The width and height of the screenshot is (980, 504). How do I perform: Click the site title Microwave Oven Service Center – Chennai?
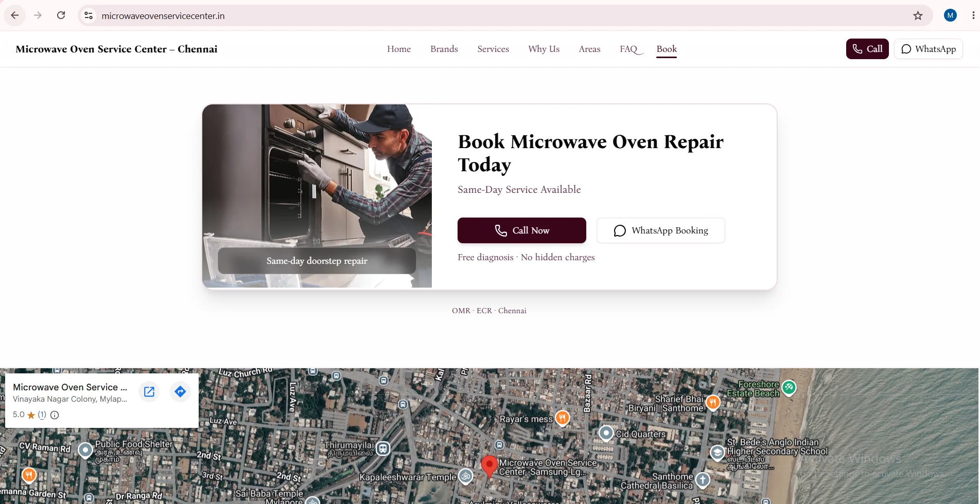click(x=116, y=49)
